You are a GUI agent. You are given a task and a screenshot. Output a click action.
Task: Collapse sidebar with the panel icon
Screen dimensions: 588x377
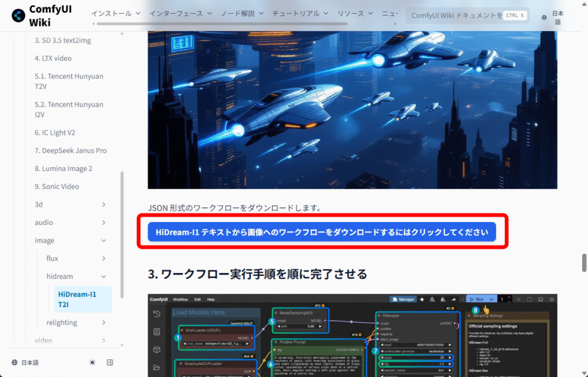[110, 363]
